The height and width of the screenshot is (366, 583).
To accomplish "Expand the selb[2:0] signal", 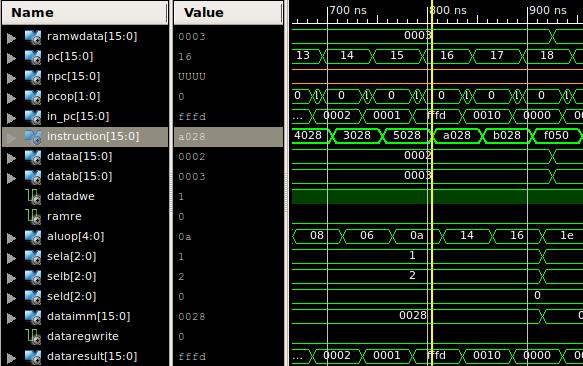I will [12, 278].
